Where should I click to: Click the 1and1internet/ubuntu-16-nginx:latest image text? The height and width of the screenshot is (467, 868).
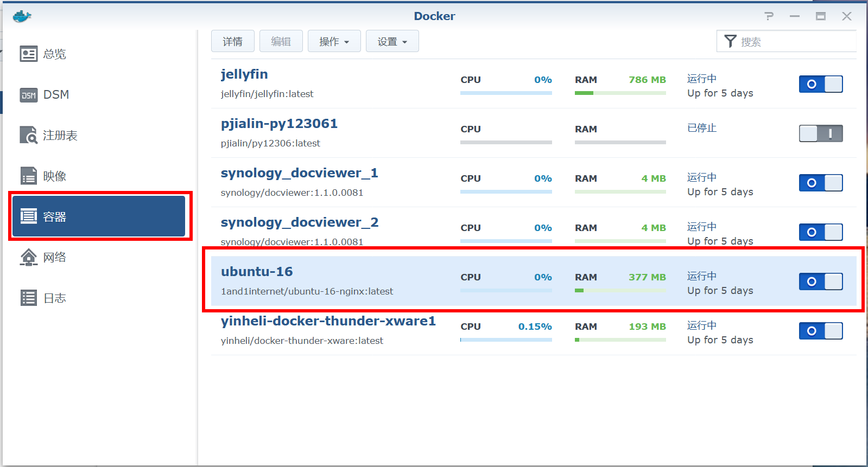tap(307, 291)
